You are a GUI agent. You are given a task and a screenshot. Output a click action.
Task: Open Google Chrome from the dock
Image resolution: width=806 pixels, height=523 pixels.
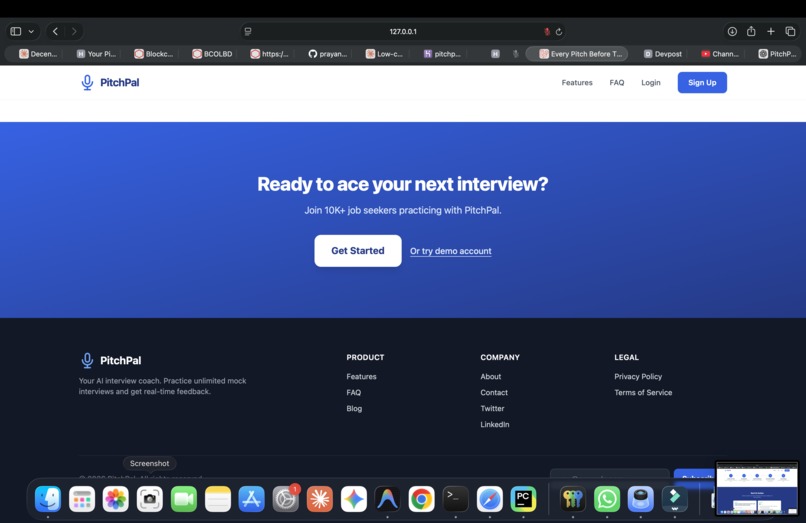tap(422, 499)
